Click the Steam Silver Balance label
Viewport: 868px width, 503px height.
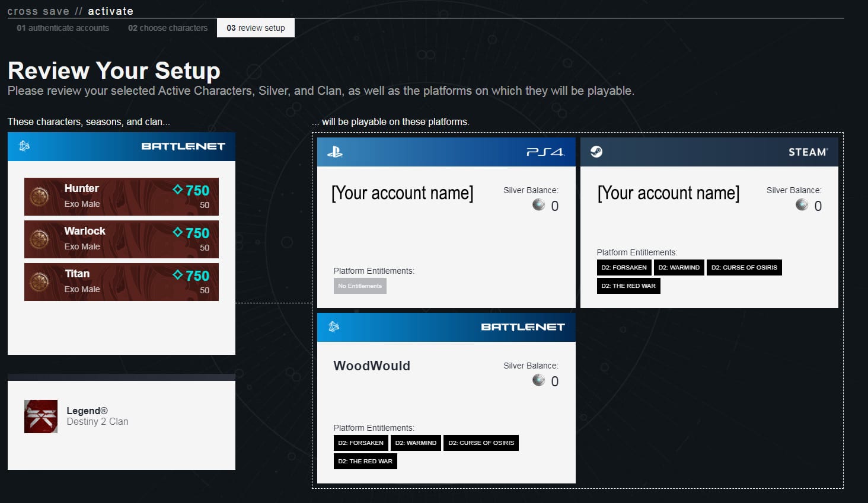coord(794,190)
